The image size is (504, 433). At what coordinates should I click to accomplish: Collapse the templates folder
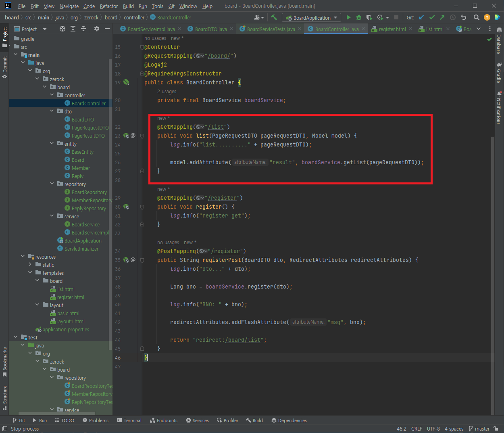tap(30, 273)
